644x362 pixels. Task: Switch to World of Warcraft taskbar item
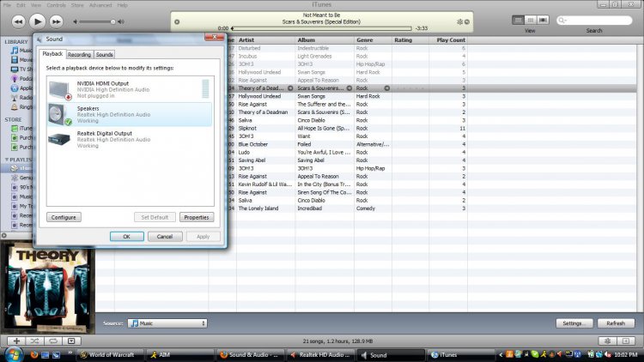[x=112, y=355]
